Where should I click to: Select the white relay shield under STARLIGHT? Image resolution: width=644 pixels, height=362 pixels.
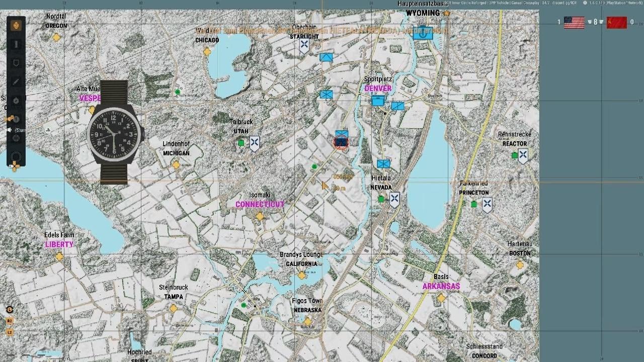304,46
